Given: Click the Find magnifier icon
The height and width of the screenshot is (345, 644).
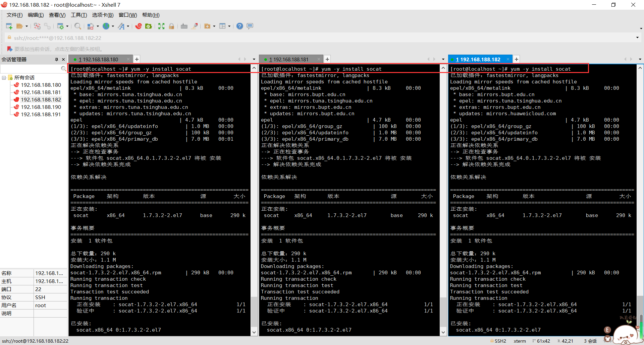Looking at the screenshot, I should pos(78,26).
